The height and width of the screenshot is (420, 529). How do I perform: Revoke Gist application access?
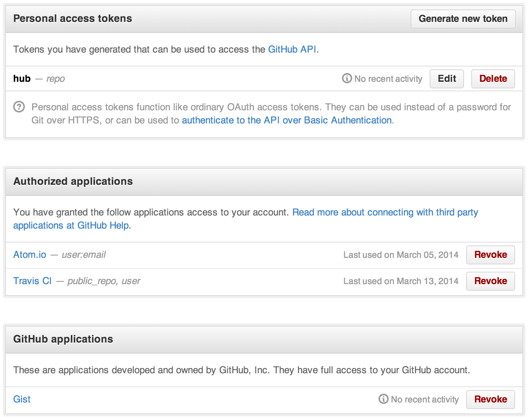pyautogui.click(x=490, y=400)
